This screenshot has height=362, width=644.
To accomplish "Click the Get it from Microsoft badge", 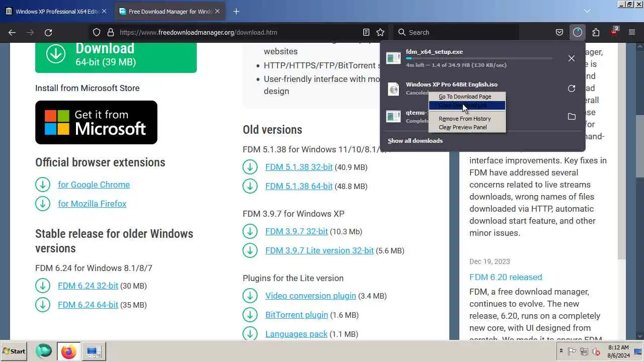I will coord(96,122).
